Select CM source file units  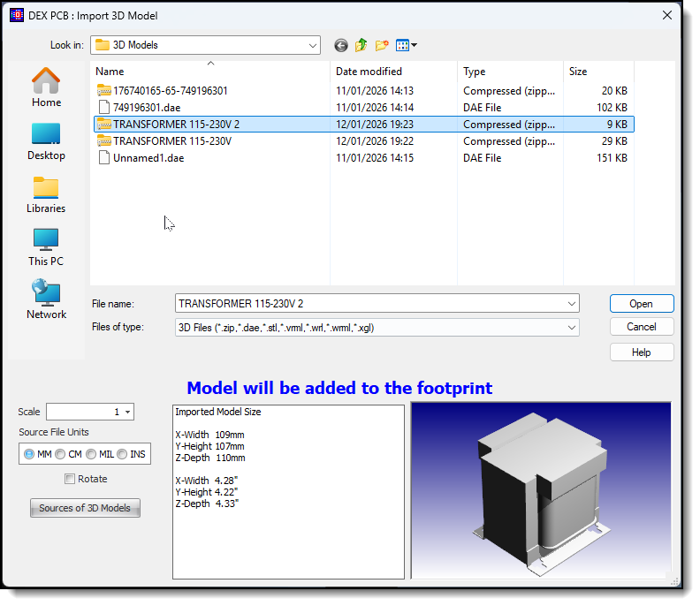(60, 454)
